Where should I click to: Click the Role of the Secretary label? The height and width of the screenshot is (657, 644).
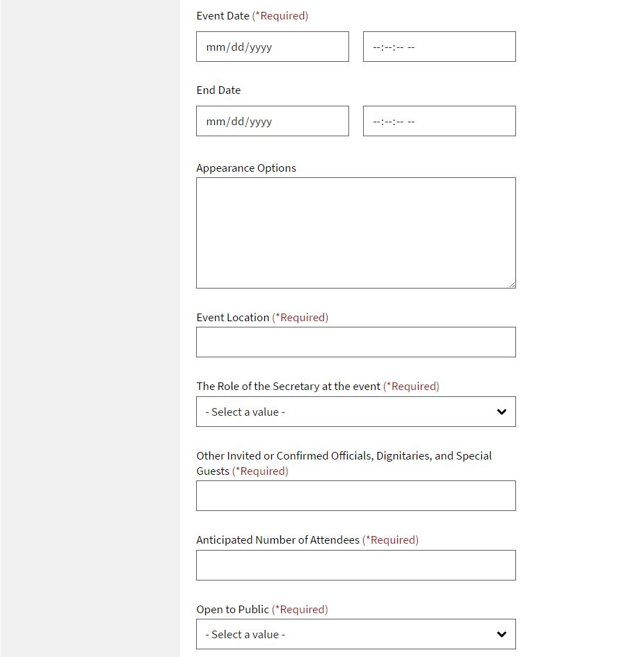click(x=288, y=387)
